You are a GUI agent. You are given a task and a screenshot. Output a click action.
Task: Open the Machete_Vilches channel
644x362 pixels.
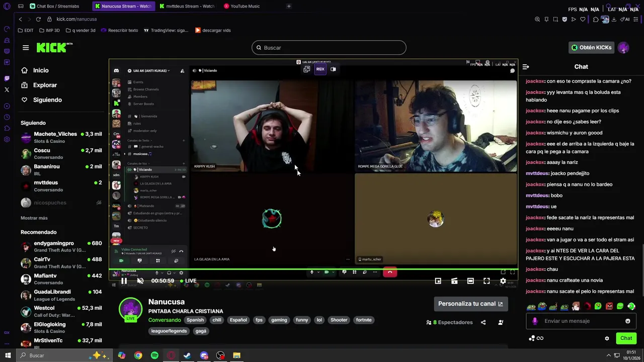click(x=61, y=138)
